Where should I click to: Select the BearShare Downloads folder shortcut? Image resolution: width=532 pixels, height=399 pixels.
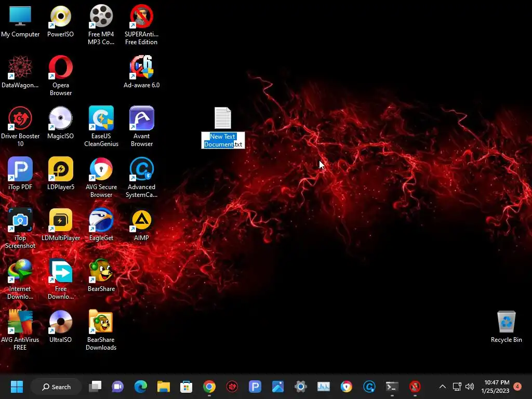[x=101, y=330]
